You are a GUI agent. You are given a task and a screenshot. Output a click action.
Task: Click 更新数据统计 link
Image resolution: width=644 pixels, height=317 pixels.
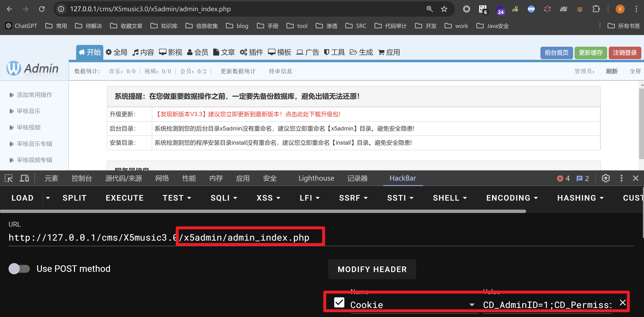[x=238, y=71]
